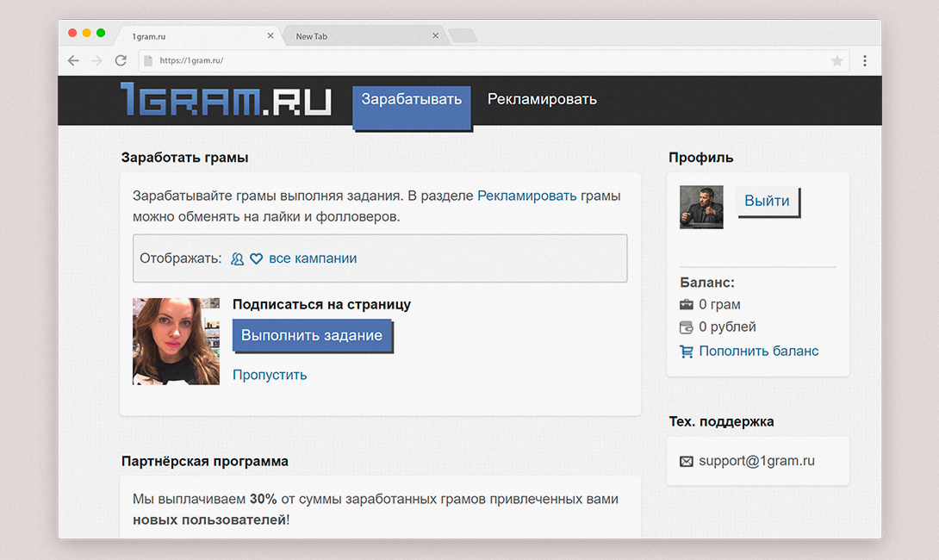Filter by likes heart icon
939x560 pixels.
(x=257, y=258)
